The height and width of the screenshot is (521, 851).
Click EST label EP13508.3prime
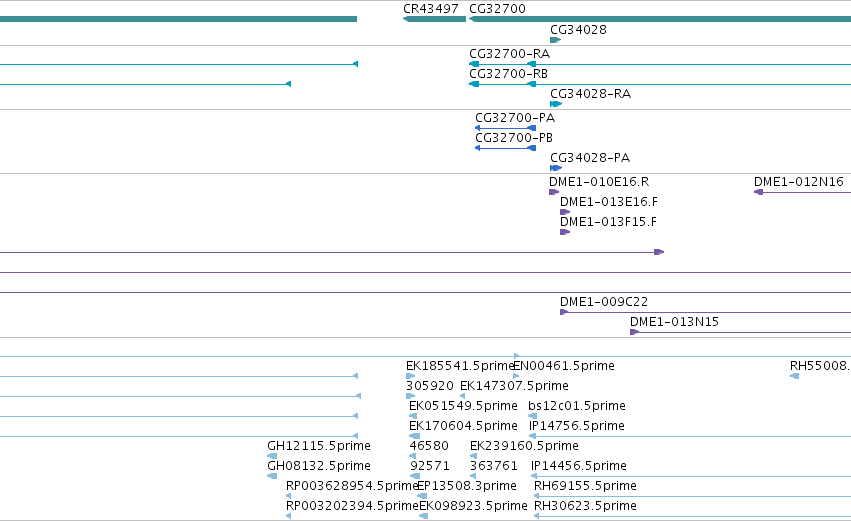(467, 486)
